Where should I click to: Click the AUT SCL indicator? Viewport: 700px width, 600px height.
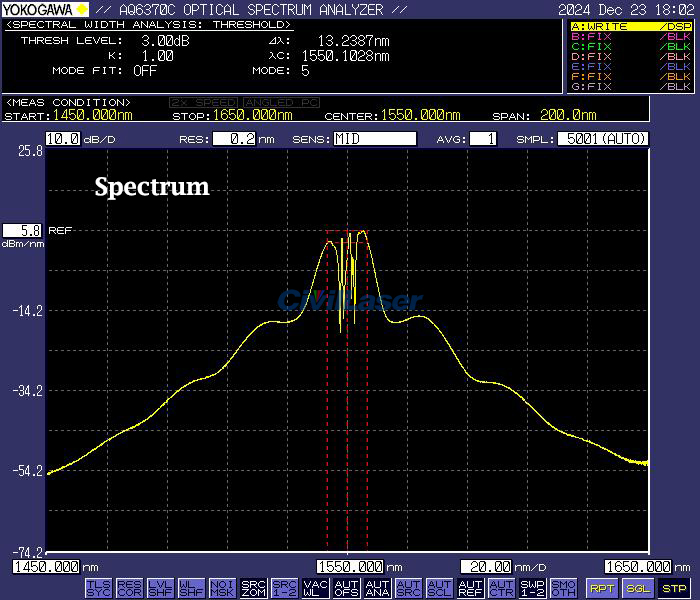439,588
